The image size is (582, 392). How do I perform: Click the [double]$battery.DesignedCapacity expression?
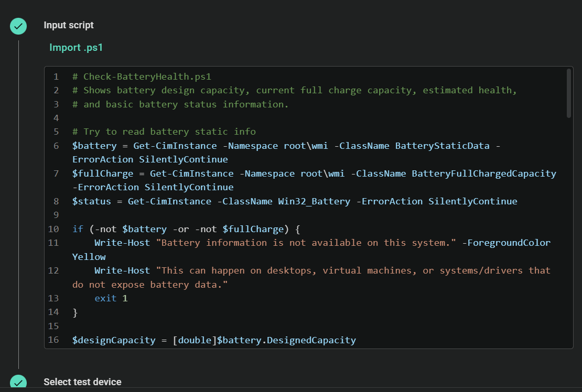(x=264, y=341)
